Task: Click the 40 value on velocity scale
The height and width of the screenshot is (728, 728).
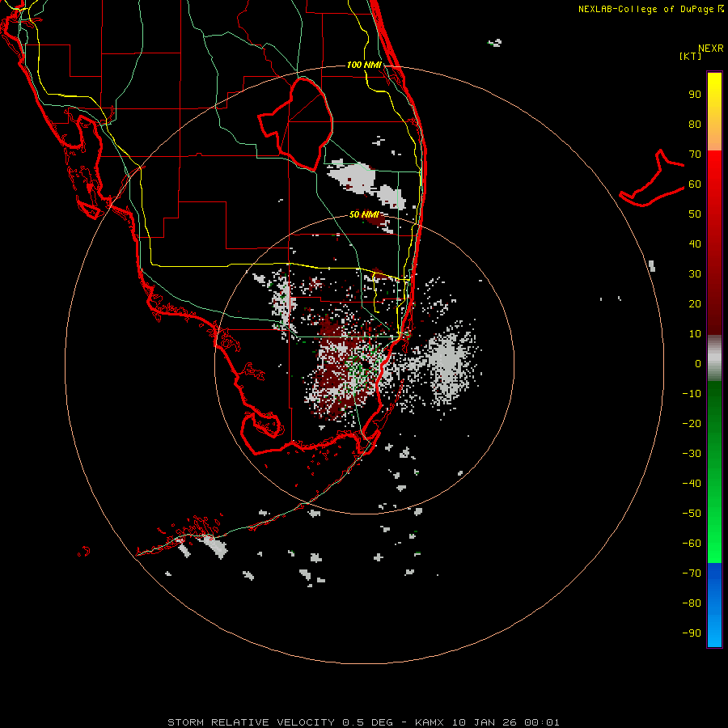Action: pos(695,244)
